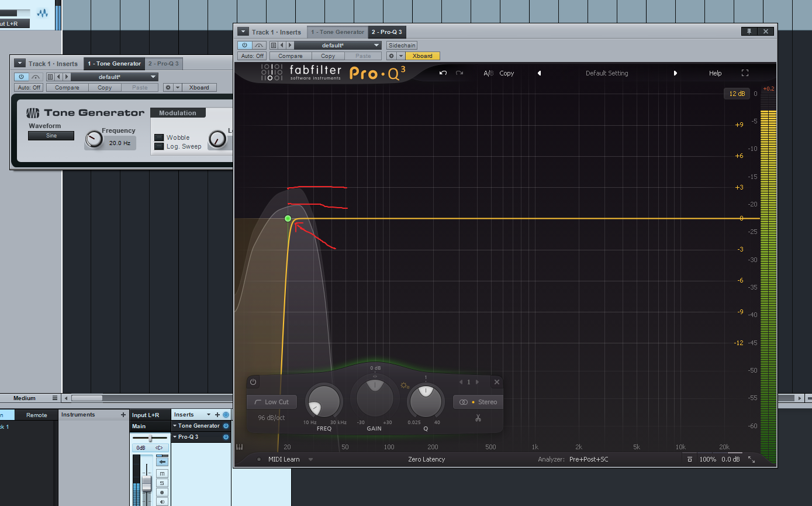The image size is (812, 506).
Task: Click the GAIN knob
Action: point(374,398)
